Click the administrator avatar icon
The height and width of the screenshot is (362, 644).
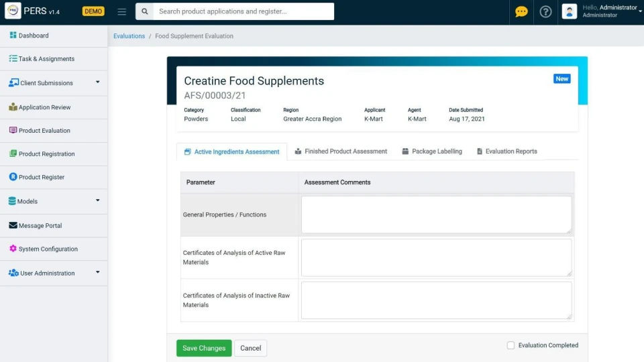[570, 11]
